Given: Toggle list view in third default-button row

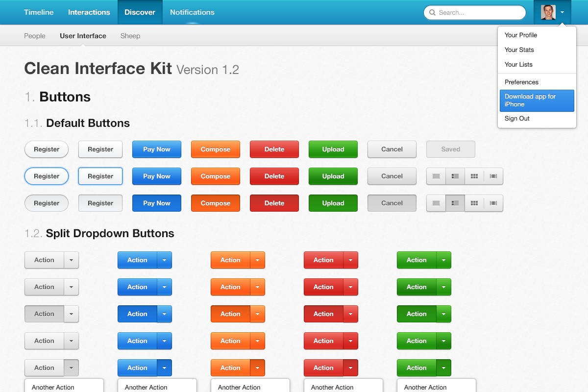Looking at the screenshot, I should (x=436, y=203).
